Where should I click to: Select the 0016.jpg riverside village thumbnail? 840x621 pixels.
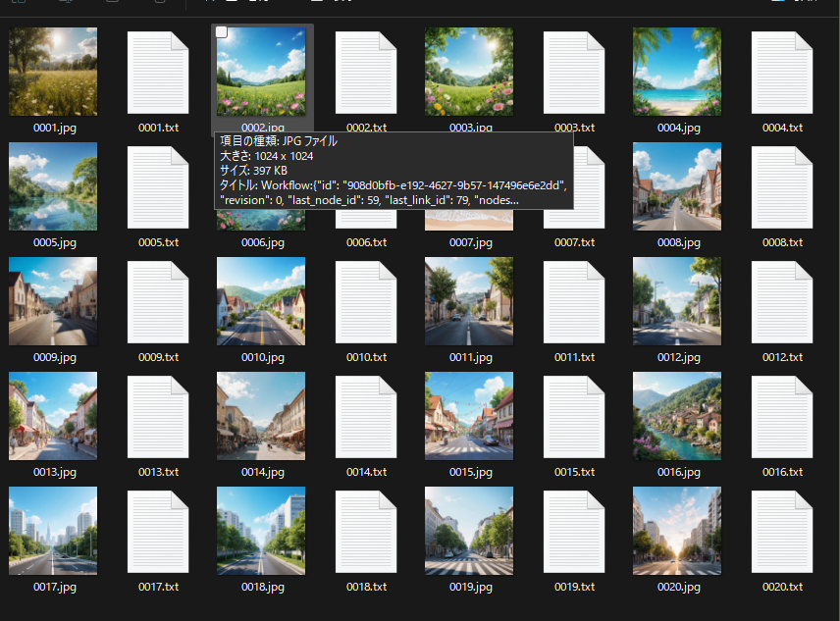tap(677, 416)
